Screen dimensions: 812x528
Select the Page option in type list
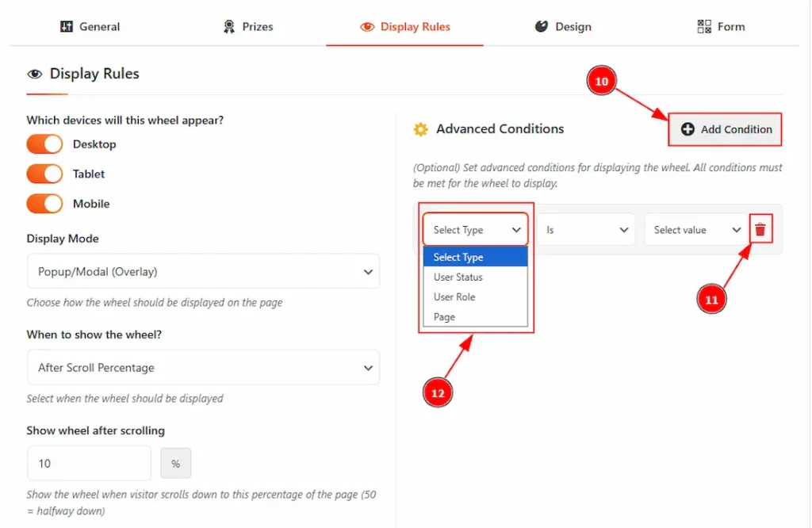[x=445, y=317]
